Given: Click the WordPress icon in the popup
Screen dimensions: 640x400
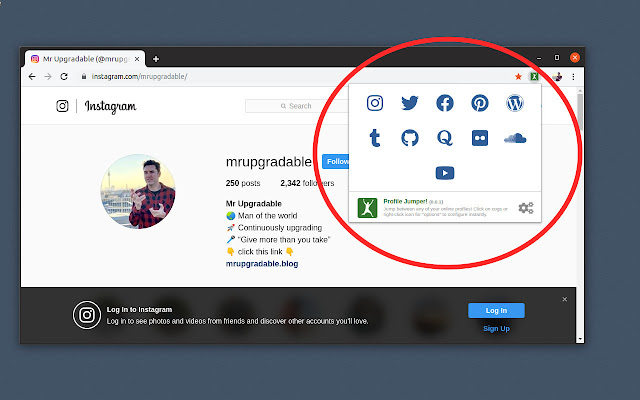Looking at the screenshot, I should [515, 103].
